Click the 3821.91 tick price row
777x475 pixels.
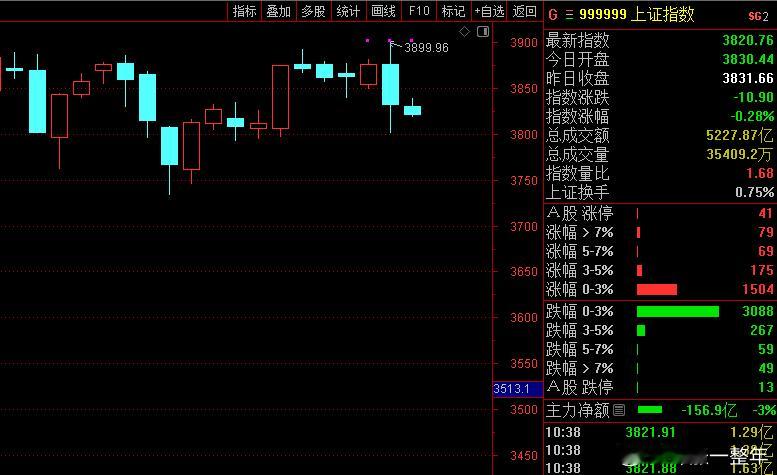coord(651,432)
